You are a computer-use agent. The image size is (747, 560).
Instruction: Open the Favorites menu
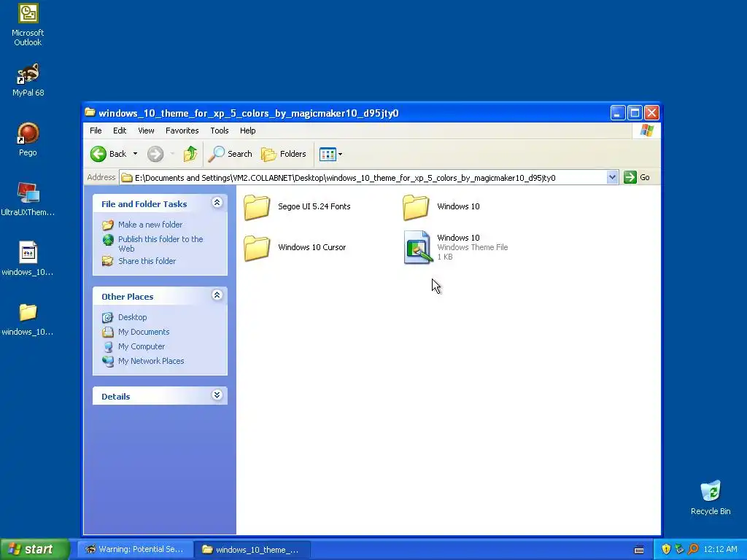point(182,131)
